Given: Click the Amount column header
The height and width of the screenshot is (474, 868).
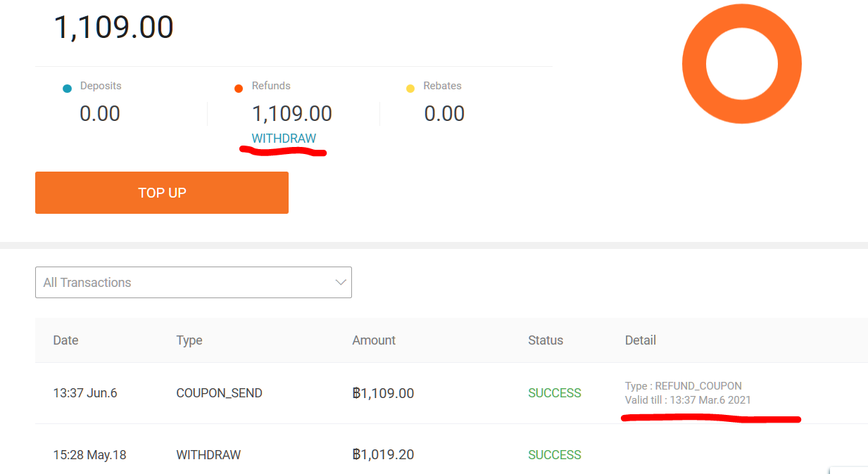Looking at the screenshot, I should coord(374,340).
